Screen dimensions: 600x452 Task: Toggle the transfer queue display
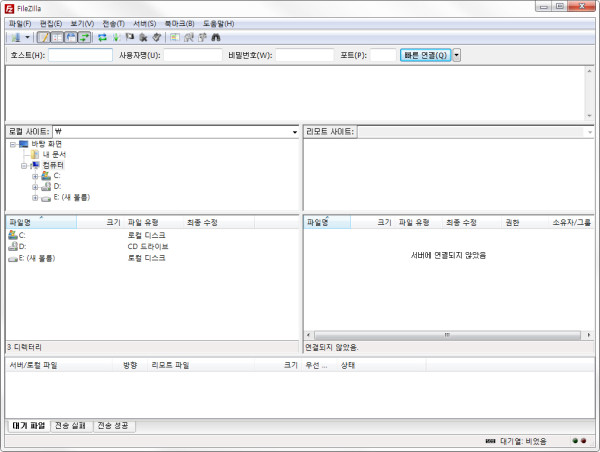point(85,37)
